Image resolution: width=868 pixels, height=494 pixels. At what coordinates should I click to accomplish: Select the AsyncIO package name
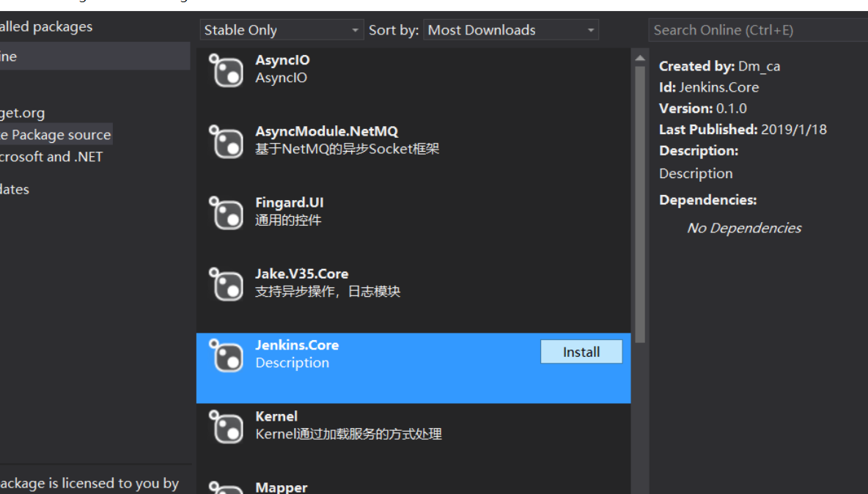coord(282,60)
